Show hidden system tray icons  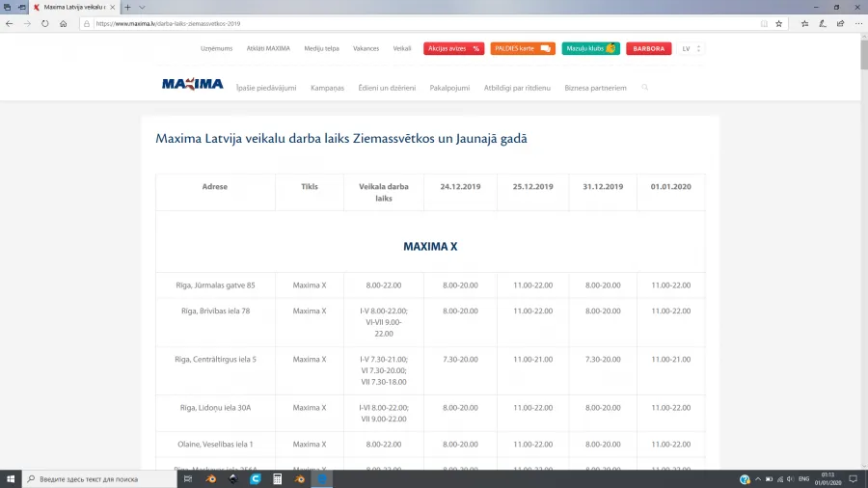[758, 479]
